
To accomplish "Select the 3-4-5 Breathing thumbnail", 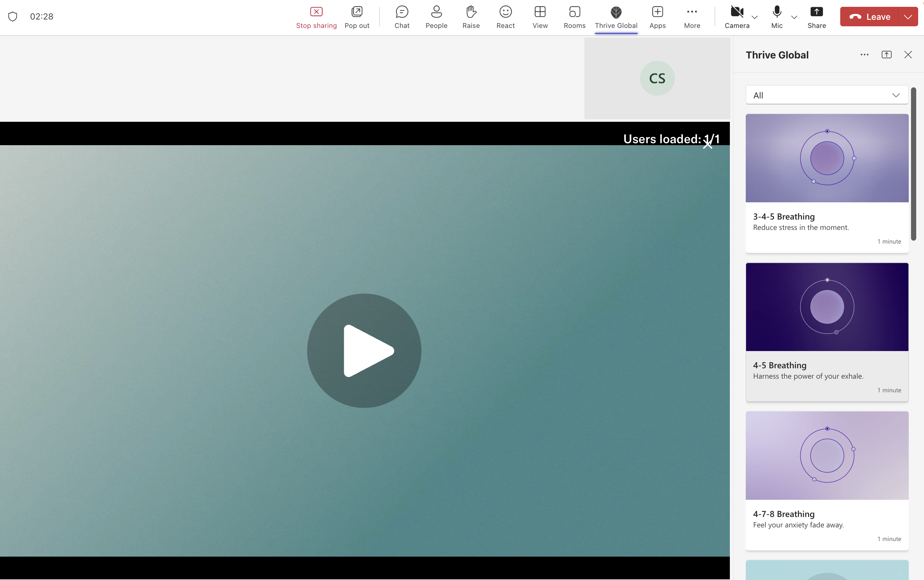I will click(827, 158).
